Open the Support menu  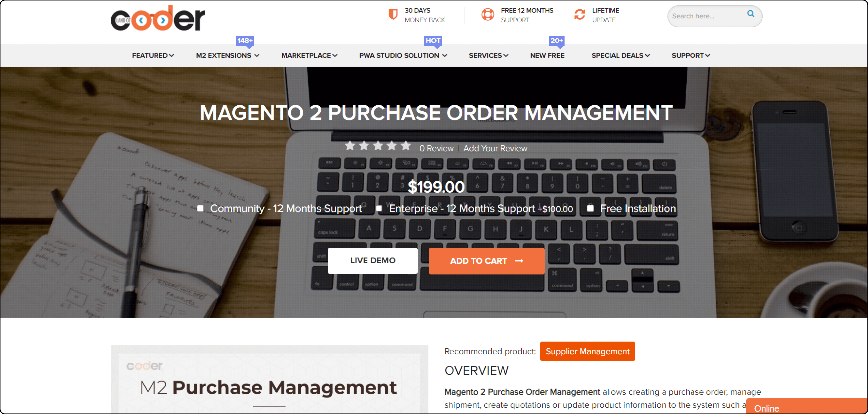(691, 56)
